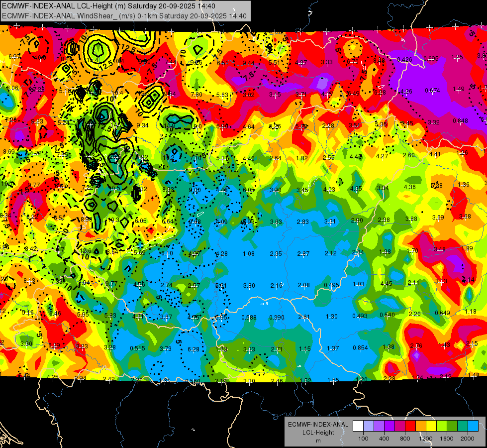Click the LCL-Height header line at top
The image size is (487, 448).
[x=109, y=6]
